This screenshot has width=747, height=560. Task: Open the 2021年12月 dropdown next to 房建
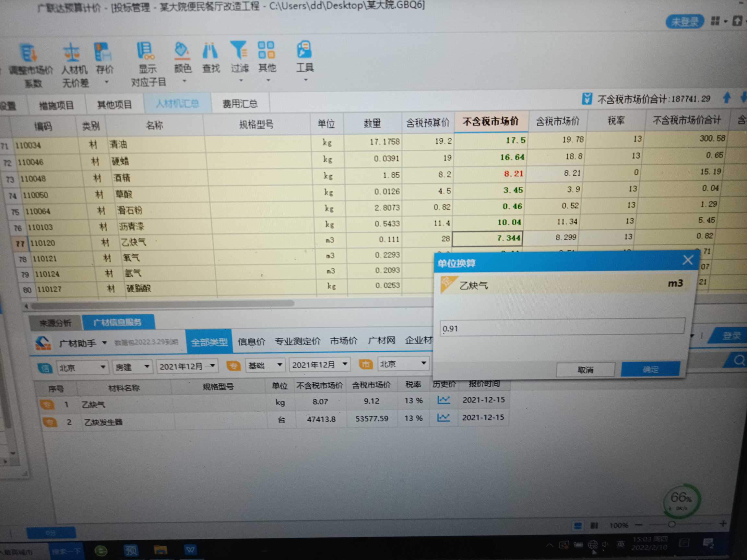pyautogui.click(x=187, y=366)
